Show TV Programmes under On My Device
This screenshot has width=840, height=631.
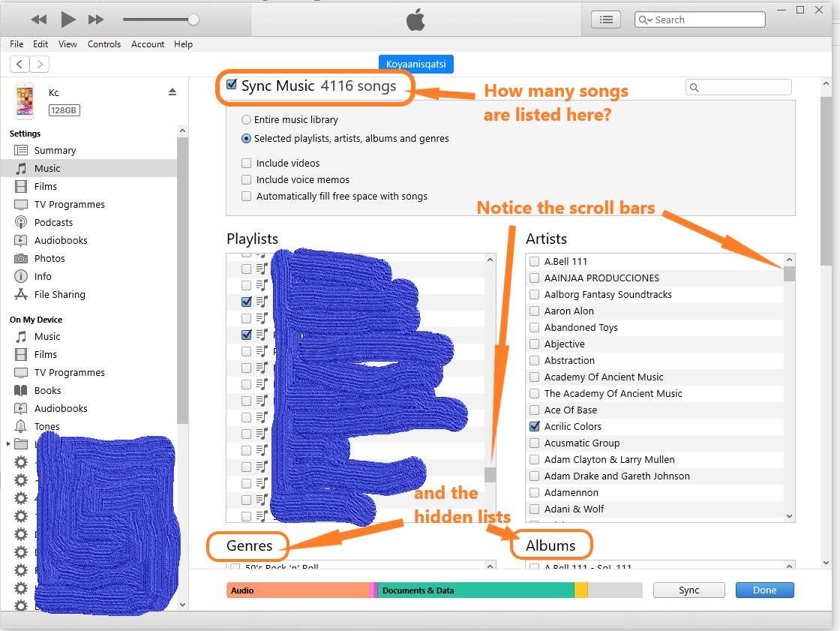(x=70, y=372)
